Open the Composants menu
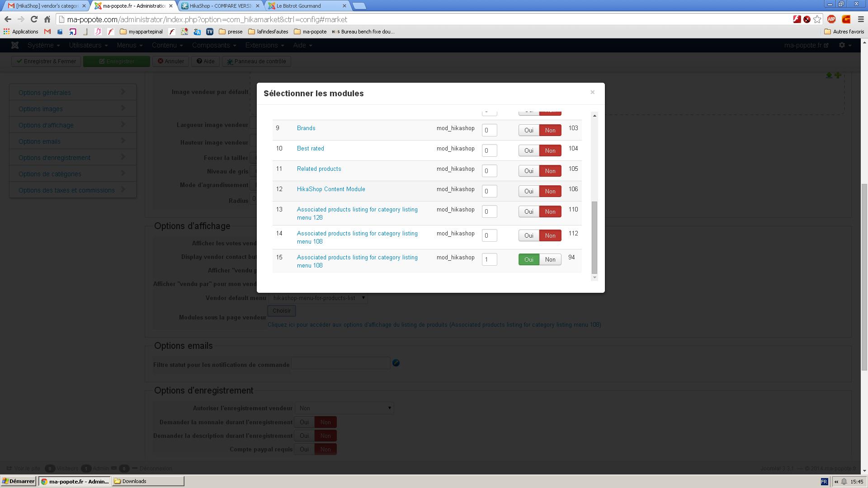 [x=214, y=45]
